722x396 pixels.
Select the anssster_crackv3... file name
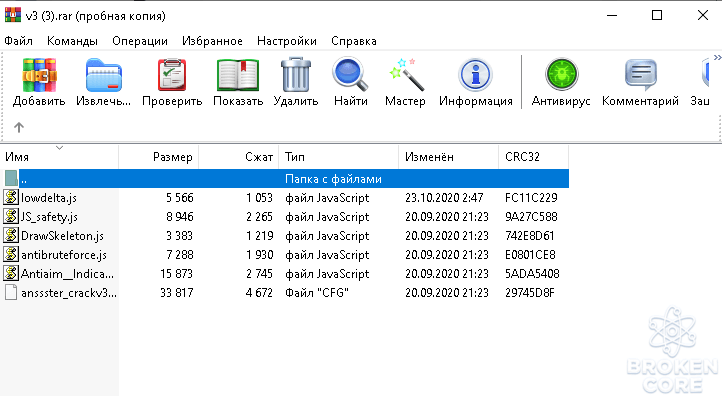(x=69, y=292)
